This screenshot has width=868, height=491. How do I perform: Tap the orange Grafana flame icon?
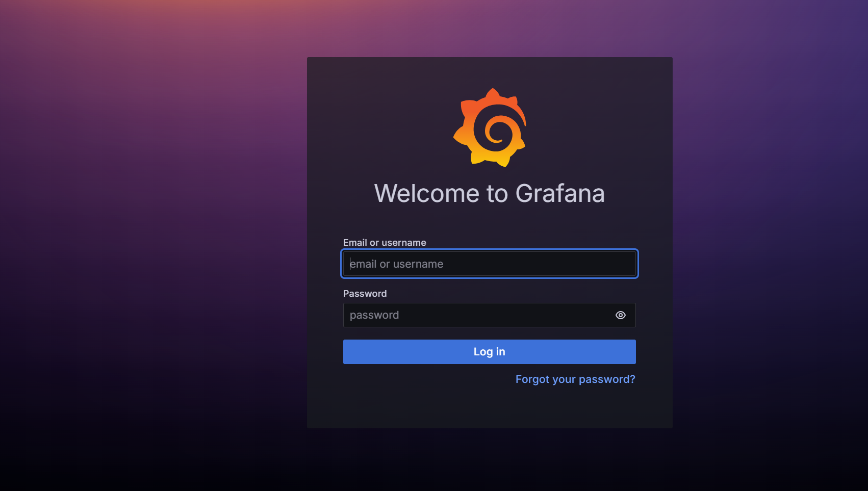click(x=489, y=127)
